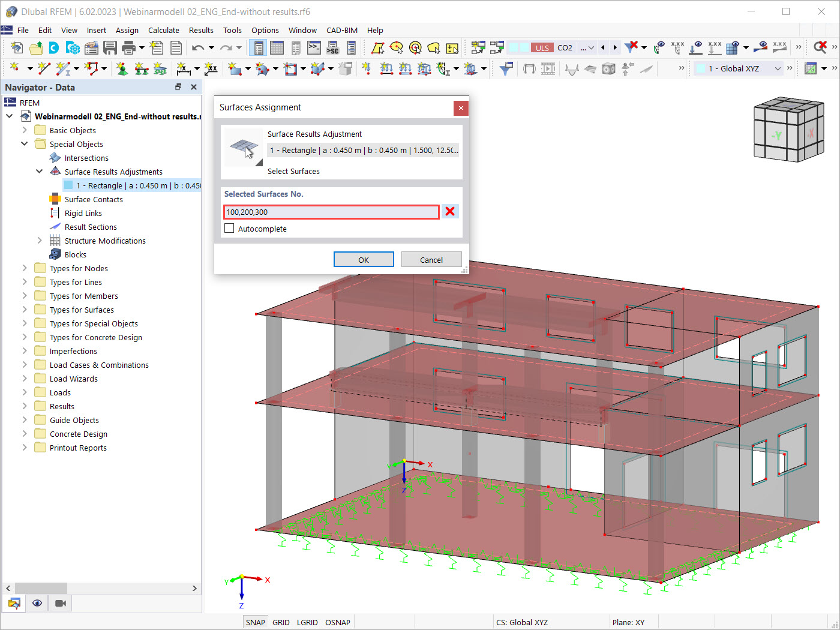Click the Undo arrow icon
Screen dimensions: 840x630
tap(198, 48)
